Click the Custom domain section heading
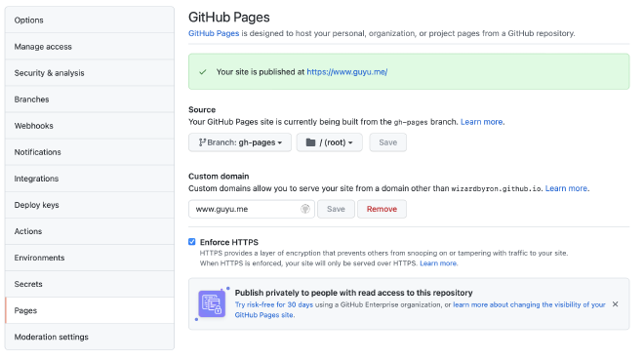644x361 pixels. coord(219,177)
